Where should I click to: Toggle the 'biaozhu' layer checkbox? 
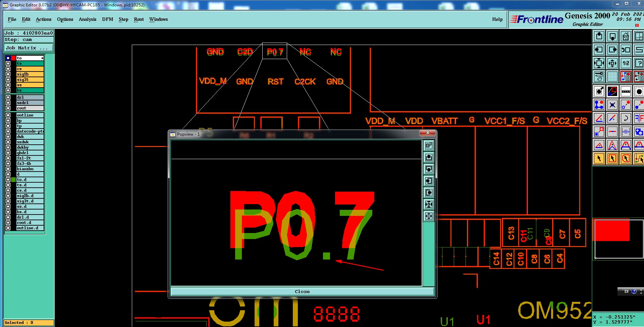pos(8,169)
